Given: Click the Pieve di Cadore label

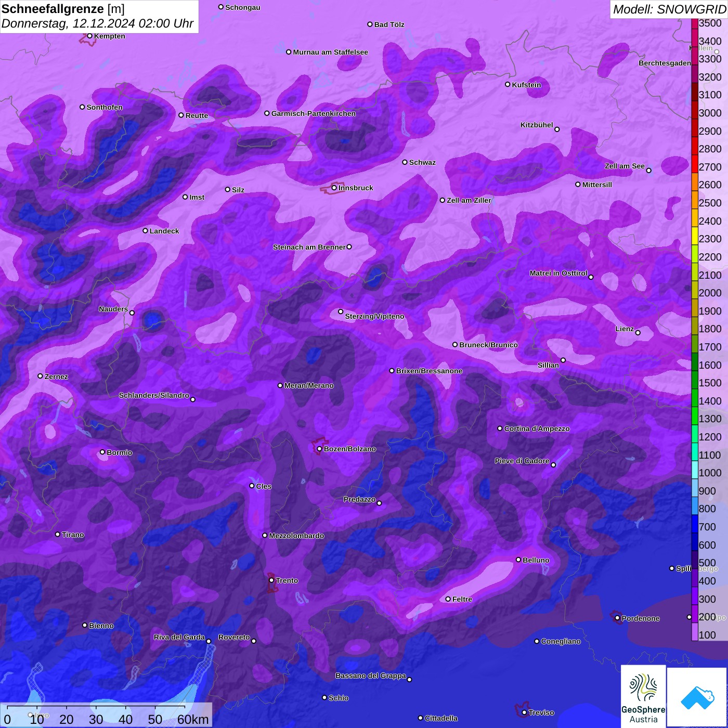Looking at the screenshot, I should tap(522, 461).
